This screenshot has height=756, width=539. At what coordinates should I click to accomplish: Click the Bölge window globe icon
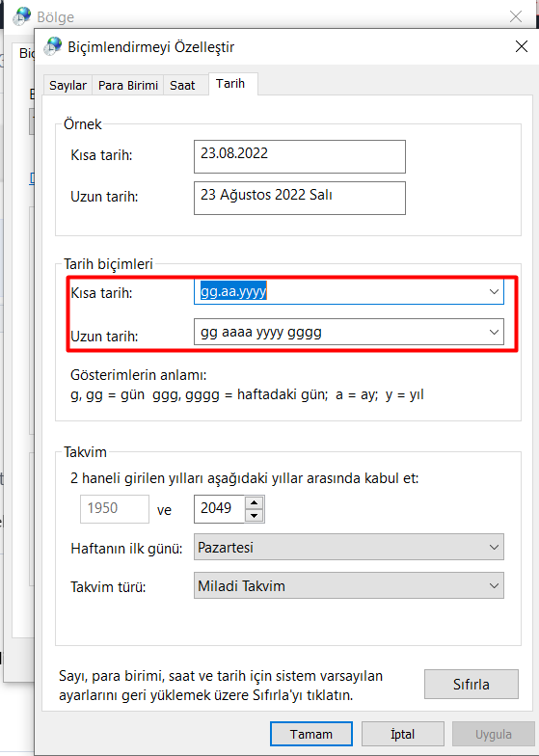[21, 16]
